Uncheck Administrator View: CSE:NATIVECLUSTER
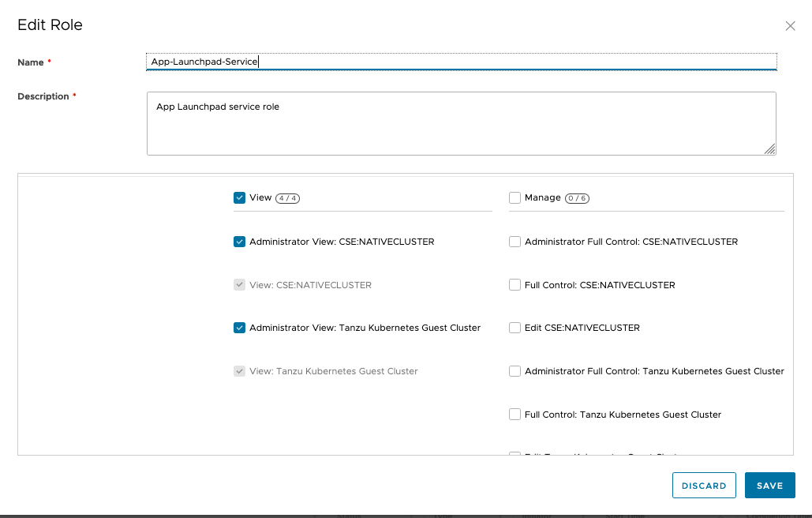 tap(239, 242)
